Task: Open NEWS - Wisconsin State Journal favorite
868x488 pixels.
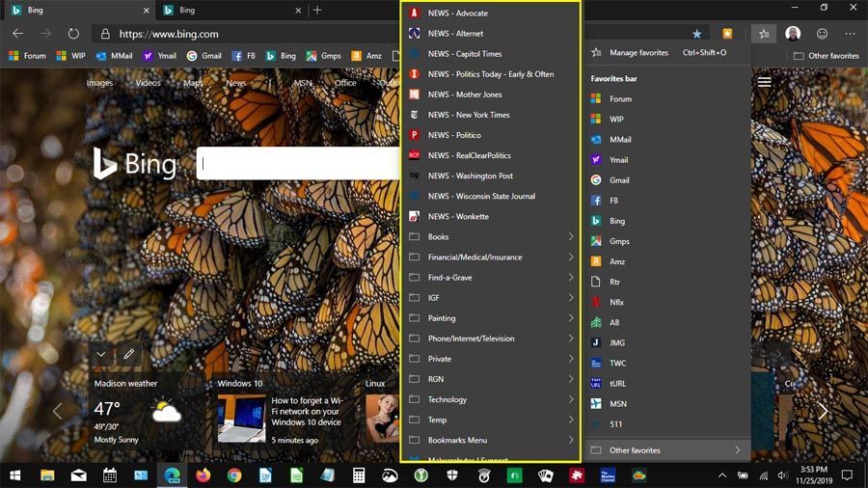Action: (491, 196)
